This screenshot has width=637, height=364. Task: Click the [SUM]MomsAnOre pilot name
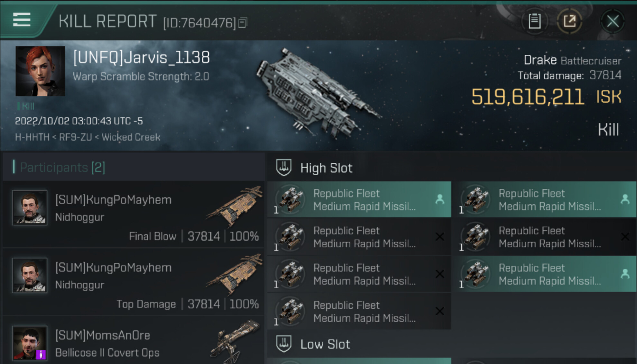[x=103, y=335]
